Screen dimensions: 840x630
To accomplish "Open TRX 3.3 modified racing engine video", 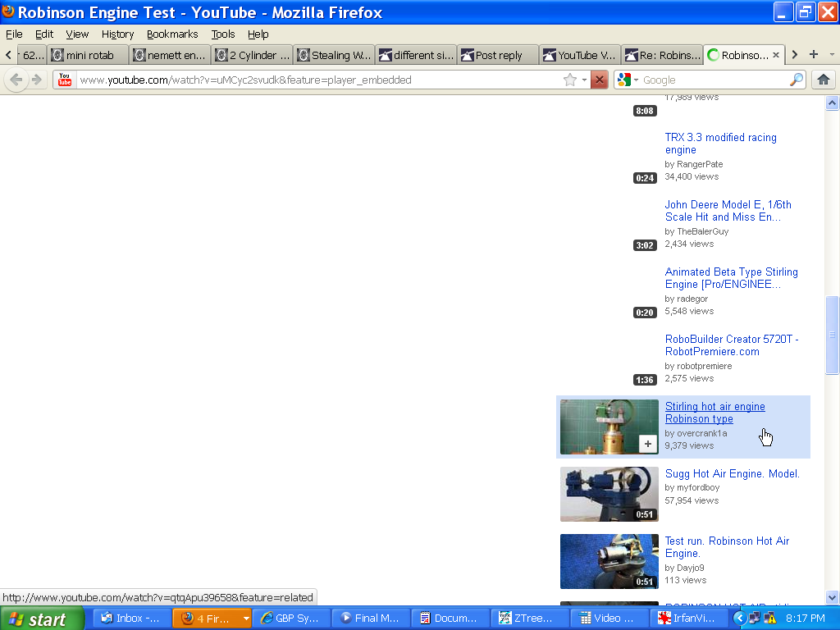I will (x=720, y=144).
